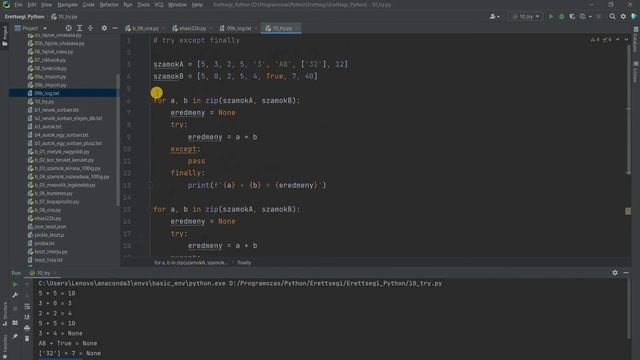
Task: Open SciView side tool window
Action: pos(636,72)
